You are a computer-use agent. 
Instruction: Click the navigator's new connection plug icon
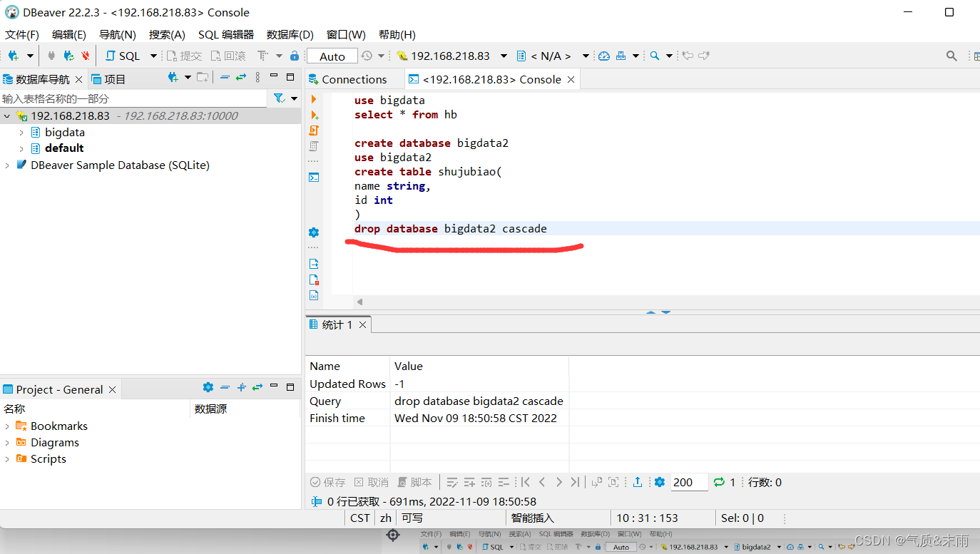coord(173,77)
